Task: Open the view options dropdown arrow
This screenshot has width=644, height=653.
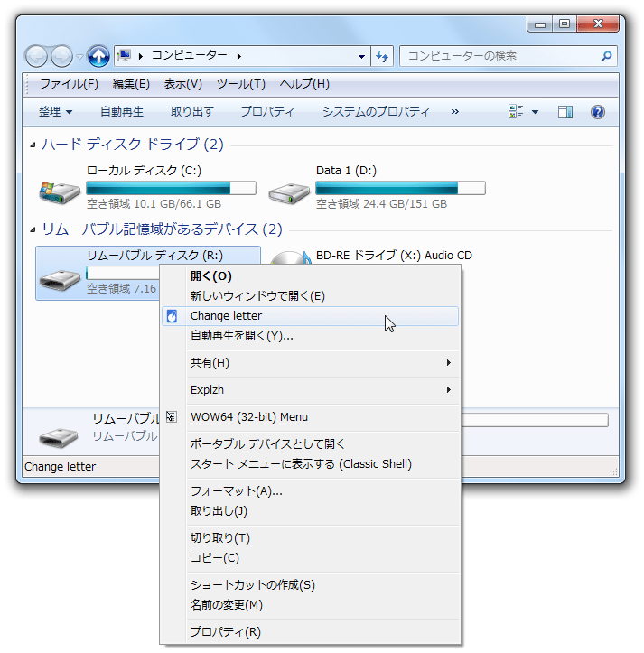Action: (536, 112)
